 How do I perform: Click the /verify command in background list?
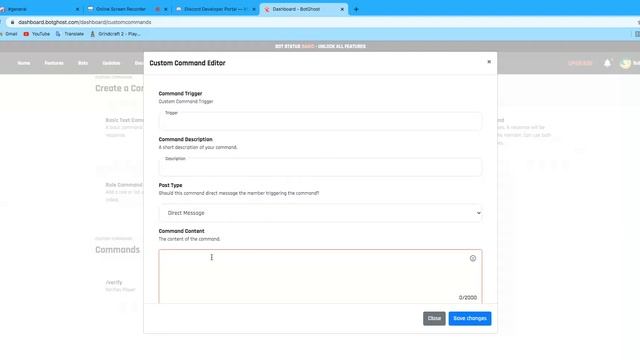pos(114,282)
